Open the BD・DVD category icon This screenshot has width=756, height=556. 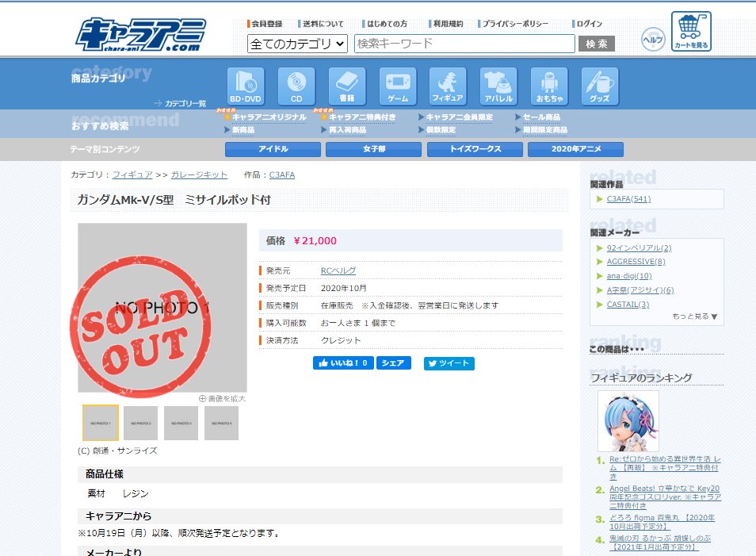[246, 86]
